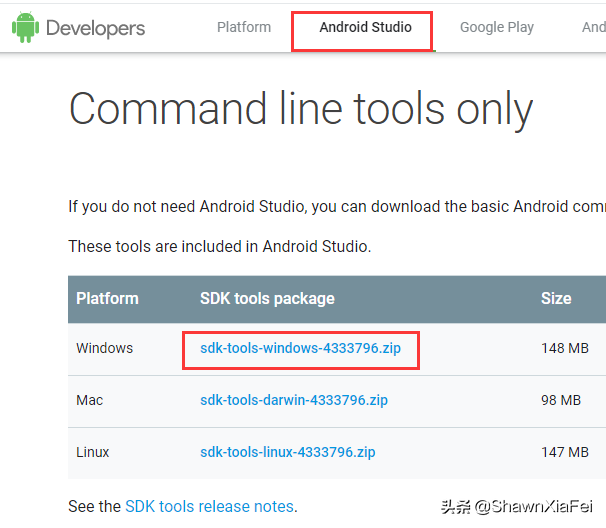
Task: Click the 148 MB size cell
Action: [565, 348]
